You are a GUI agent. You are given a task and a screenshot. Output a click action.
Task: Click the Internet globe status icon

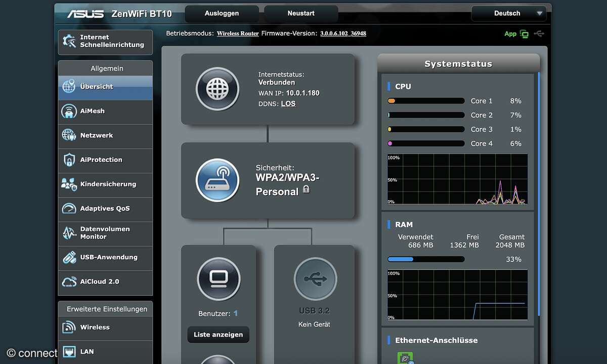click(x=218, y=89)
